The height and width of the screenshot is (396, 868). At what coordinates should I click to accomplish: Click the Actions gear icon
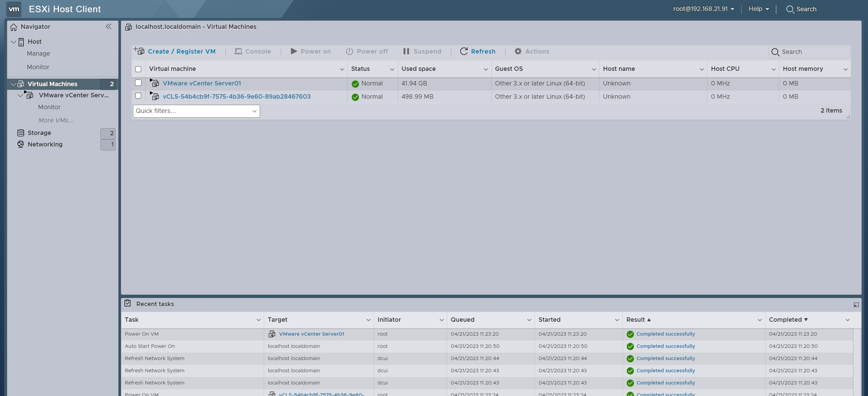click(518, 51)
